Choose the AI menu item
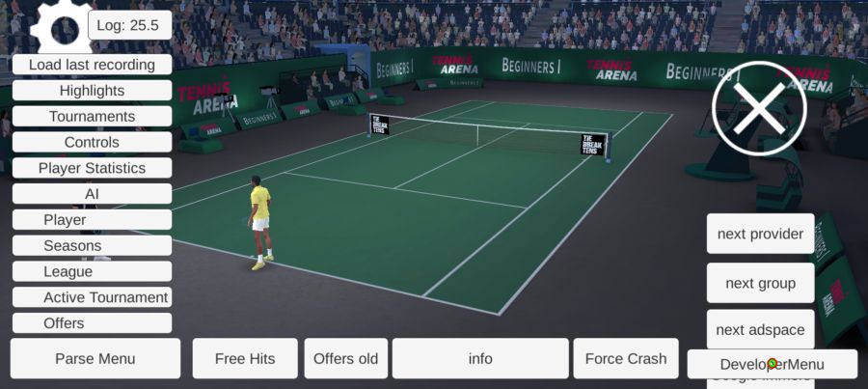Image resolution: width=868 pixels, height=389 pixels. [92, 194]
